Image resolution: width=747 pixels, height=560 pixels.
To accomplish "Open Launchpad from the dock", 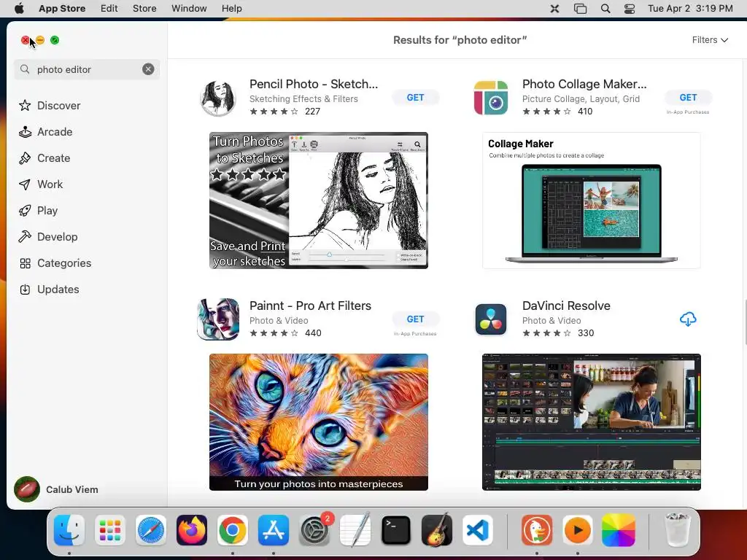I will (x=110, y=530).
